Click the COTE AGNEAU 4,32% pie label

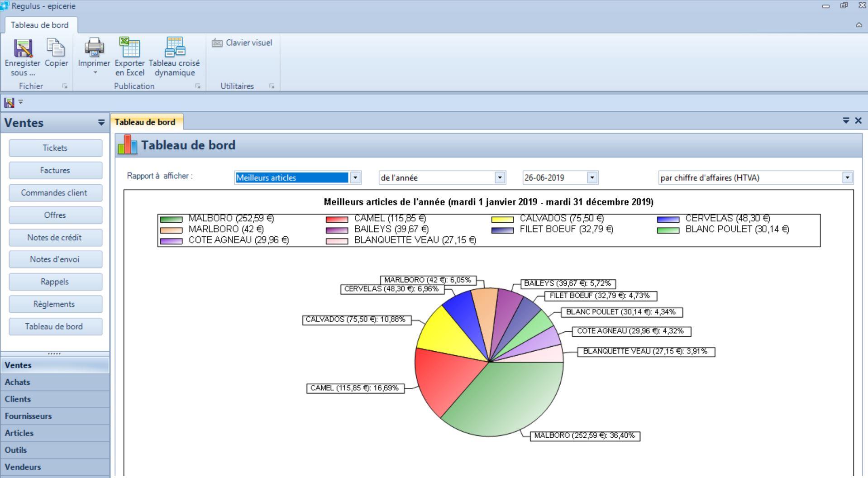tap(631, 331)
